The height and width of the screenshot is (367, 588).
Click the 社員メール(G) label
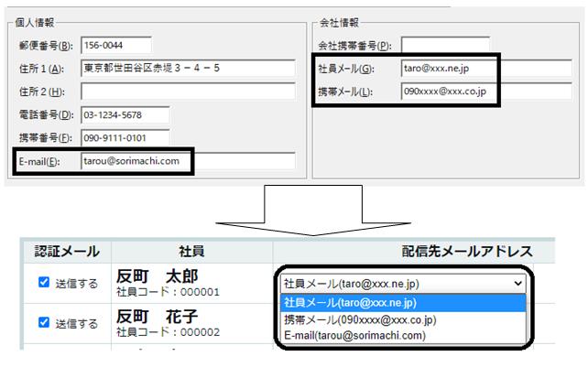point(346,69)
